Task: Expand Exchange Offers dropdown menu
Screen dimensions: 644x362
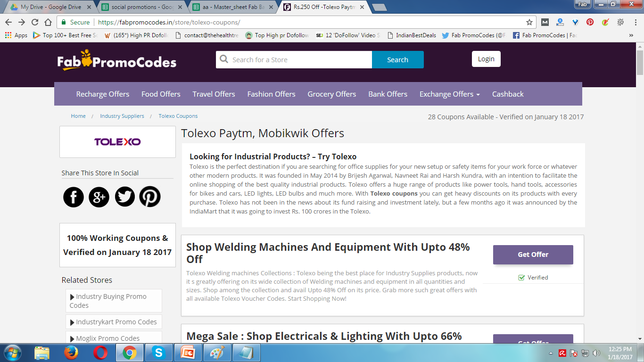Action: [449, 94]
